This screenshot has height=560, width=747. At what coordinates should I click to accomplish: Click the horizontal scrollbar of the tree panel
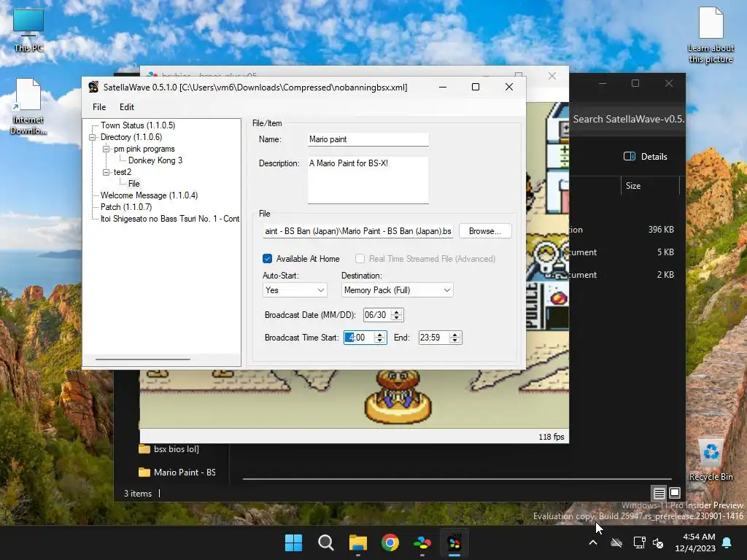pyautogui.click(x=143, y=359)
